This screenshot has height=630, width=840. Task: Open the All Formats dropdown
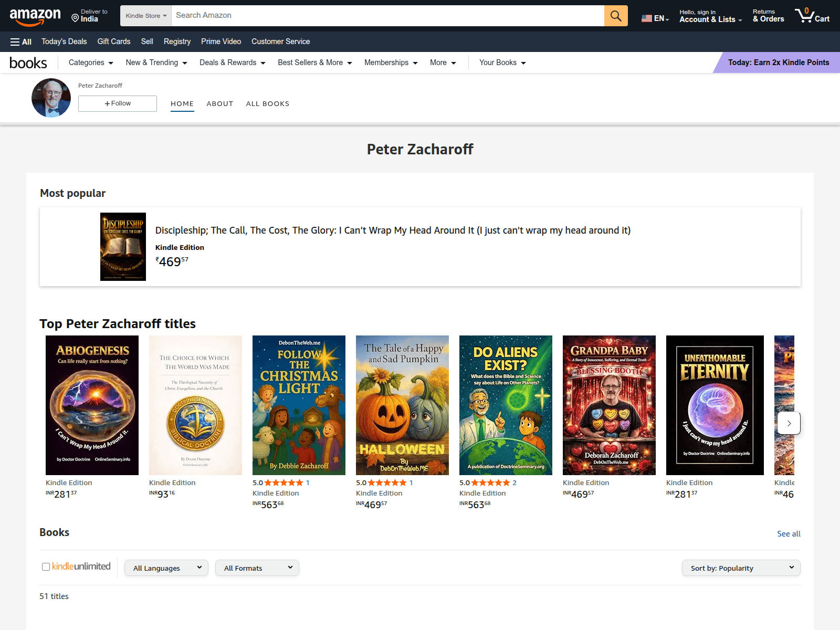[x=257, y=568]
